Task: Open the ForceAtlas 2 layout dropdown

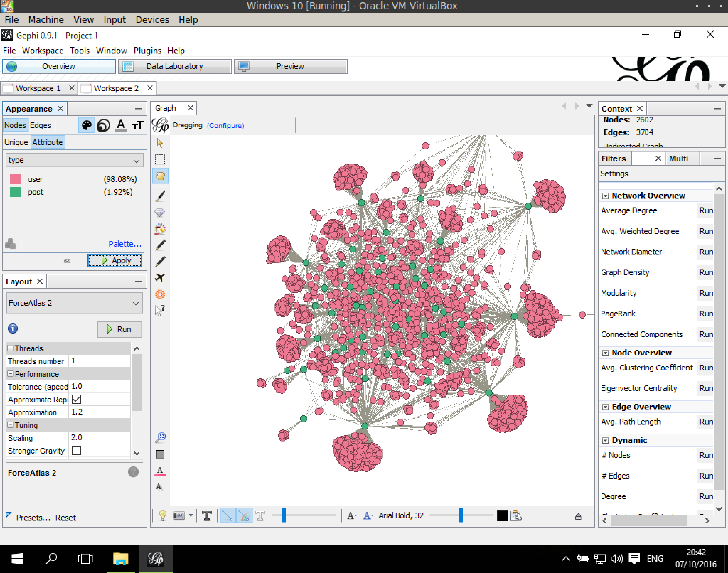Action: 74,303
